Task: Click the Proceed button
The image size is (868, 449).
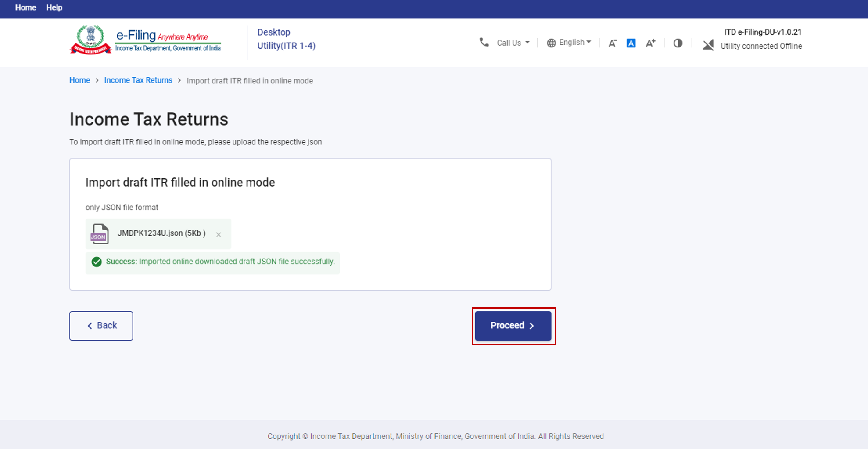Action: [513, 326]
